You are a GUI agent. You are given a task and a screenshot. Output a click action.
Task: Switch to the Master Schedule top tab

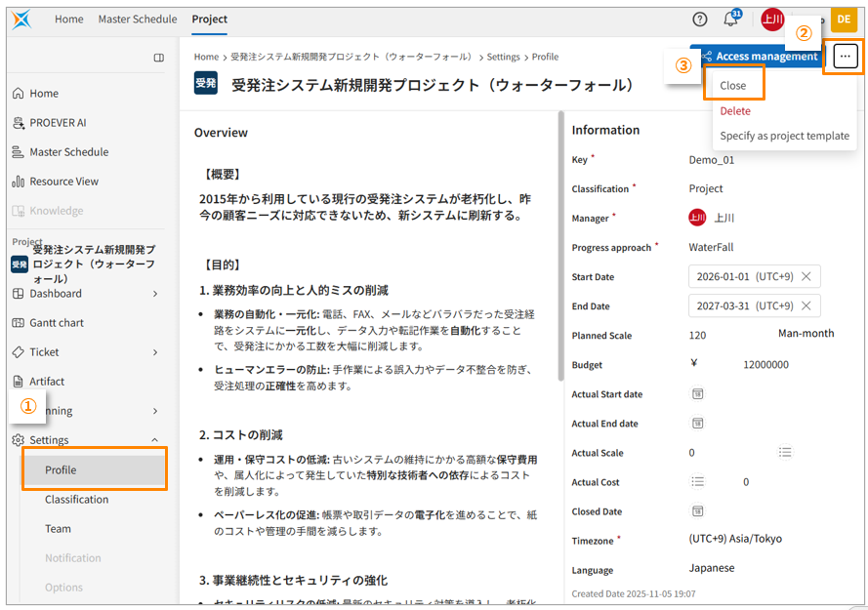coord(138,20)
